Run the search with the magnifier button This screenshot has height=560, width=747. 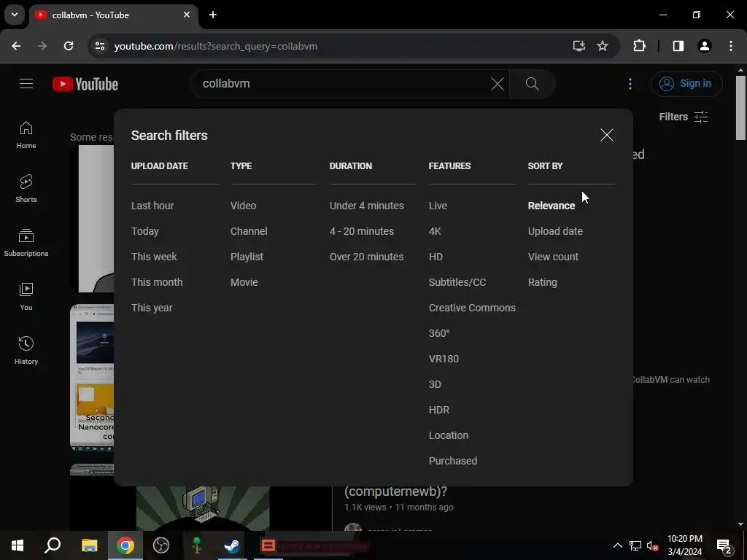point(532,84)
